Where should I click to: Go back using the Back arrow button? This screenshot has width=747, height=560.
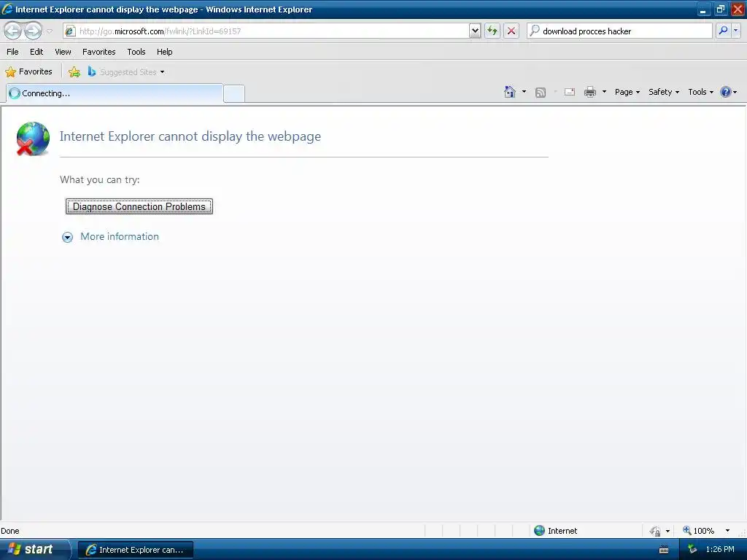click(13, 31)
